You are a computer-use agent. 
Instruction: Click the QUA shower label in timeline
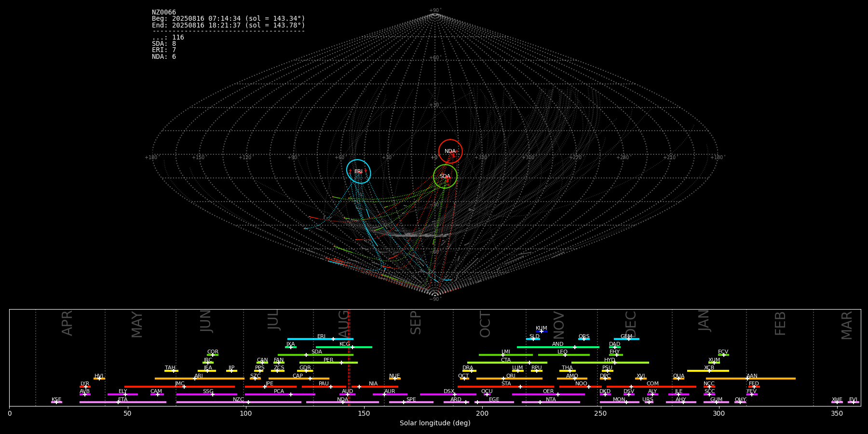tap(678, 376)
